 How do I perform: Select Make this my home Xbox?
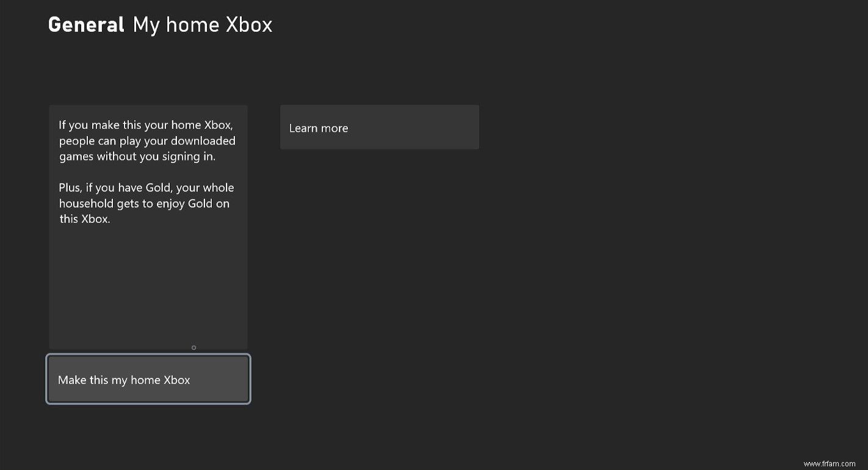coord(148,379)
